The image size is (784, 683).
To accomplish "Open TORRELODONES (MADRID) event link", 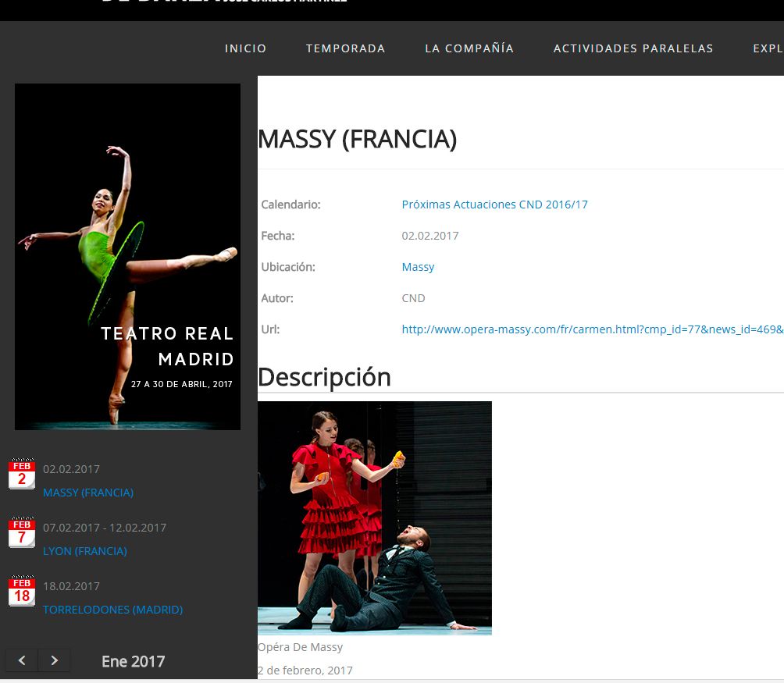I will 113,610.
